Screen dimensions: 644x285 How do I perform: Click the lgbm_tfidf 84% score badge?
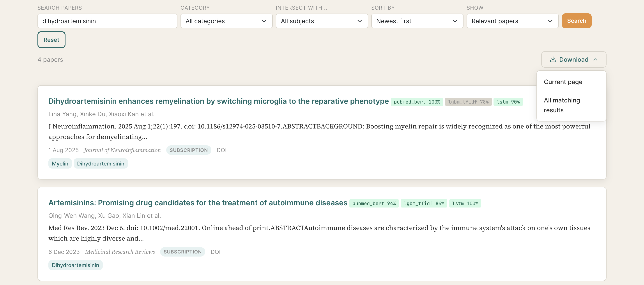(x=424, y=204)
